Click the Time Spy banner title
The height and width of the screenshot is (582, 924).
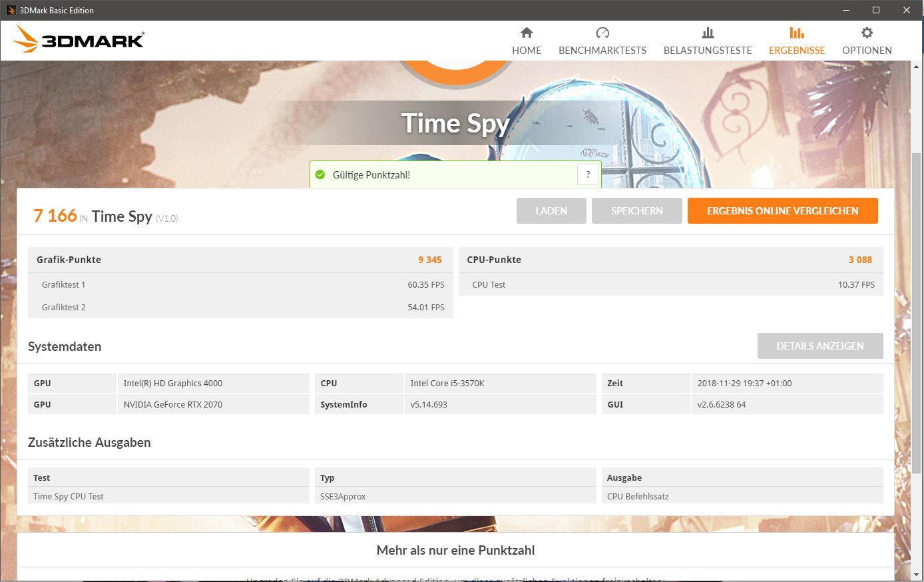[x=455, y=123]
